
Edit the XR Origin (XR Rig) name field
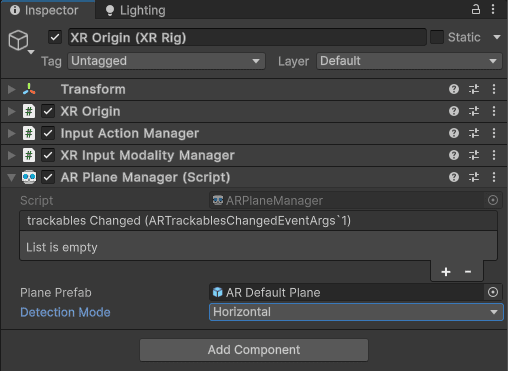[x=247, y=37]
